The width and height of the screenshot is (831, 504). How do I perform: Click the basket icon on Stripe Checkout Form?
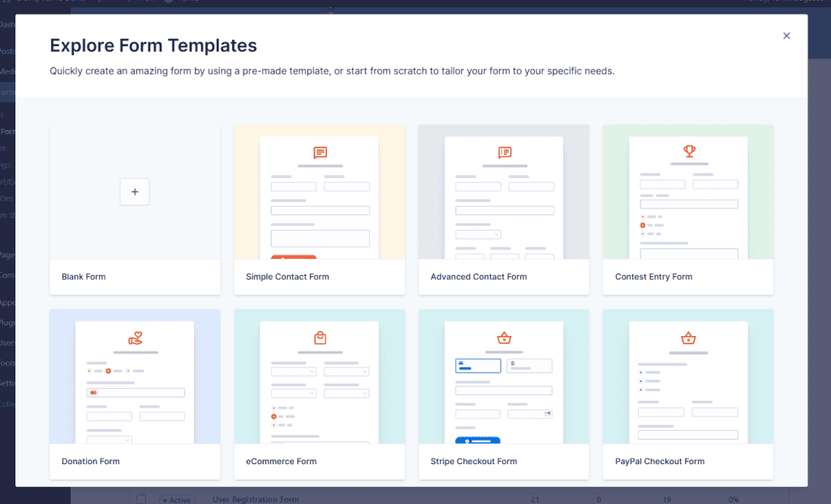pyautogui.click(x=504, y=338)
